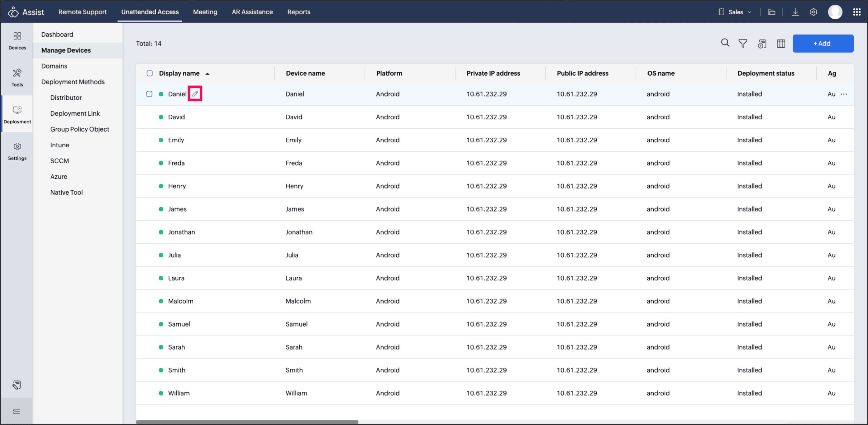Click the download icon in the top bar
The image size is (868, 425).
point(795,12)
